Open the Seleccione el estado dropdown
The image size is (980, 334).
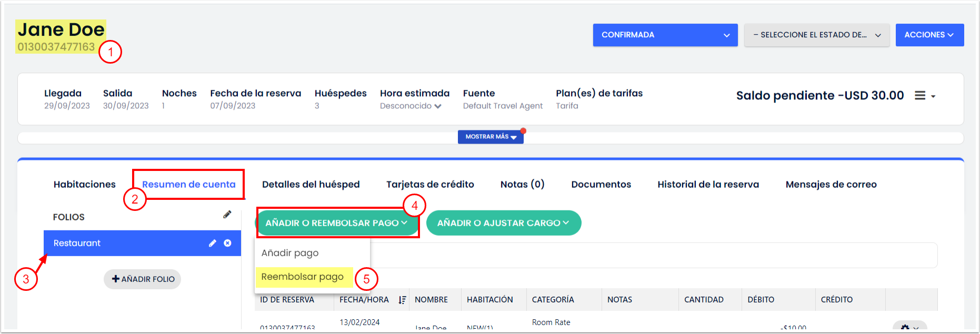coord(816,35)
